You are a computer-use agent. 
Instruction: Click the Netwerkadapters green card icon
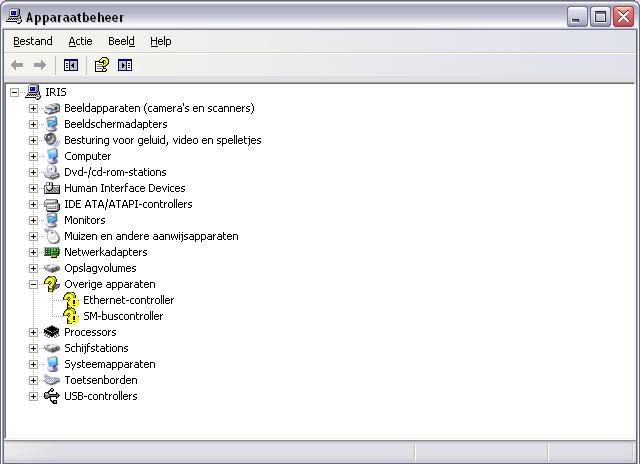pos(52,252)
